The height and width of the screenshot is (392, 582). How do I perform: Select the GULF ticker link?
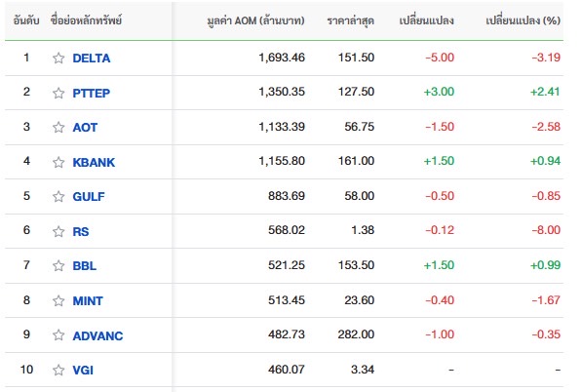(89, 196)
